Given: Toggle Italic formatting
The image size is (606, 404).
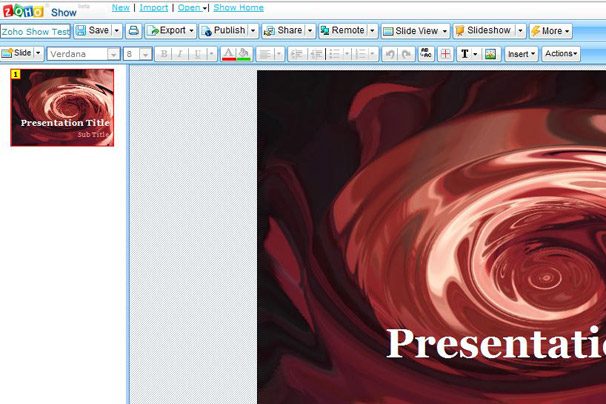Looking at the screenshot, I should coord(180,54).
